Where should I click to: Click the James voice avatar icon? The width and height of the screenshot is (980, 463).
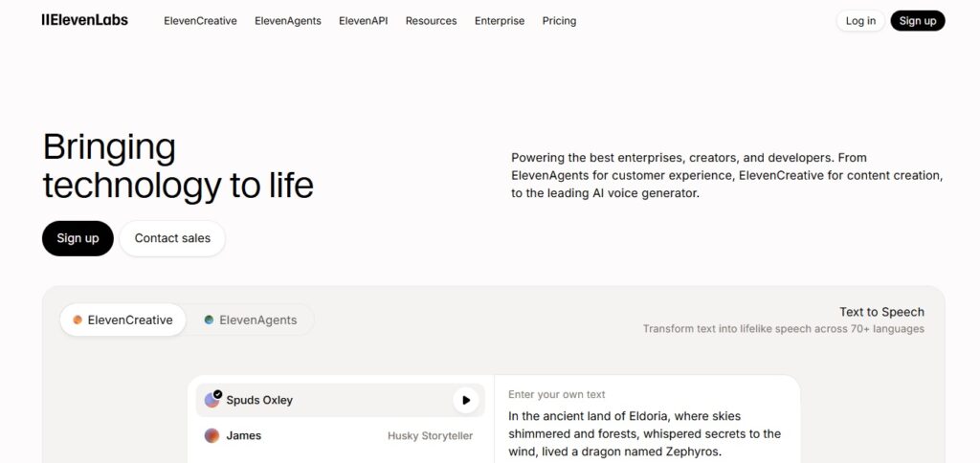pos(212,435)
